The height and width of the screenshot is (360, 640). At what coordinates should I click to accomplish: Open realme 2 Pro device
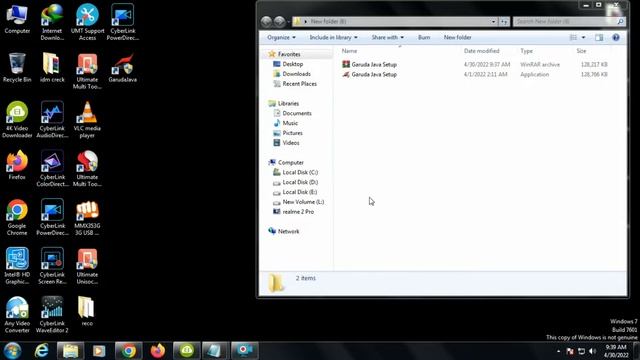pyautogui.click(x=298, y=211)
